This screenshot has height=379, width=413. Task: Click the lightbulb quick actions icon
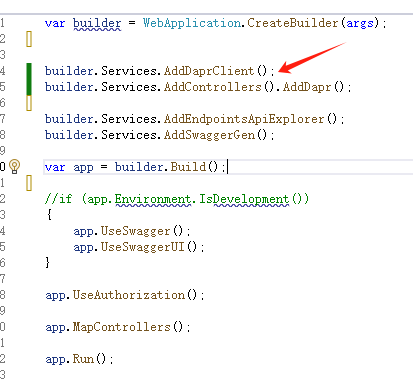click(14, 166)
